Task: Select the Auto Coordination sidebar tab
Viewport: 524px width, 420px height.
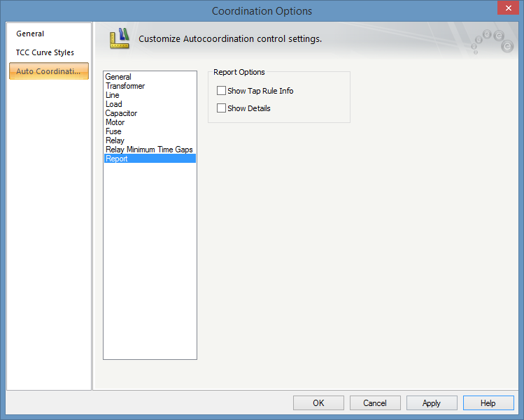Action: (x=49, y=71)
